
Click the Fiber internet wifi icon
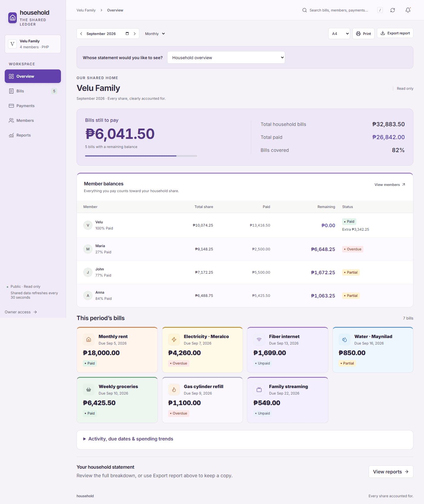pyautogui.click(x=259, y=340)
